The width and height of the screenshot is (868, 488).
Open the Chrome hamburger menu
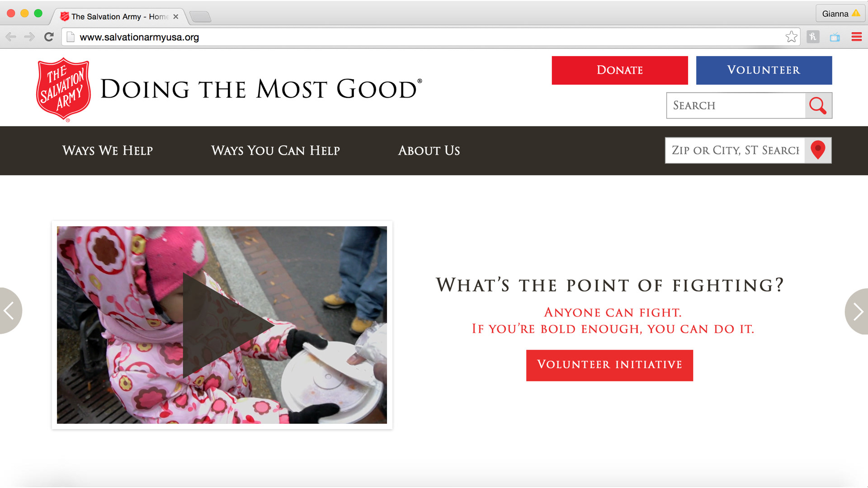coord(856,37)
